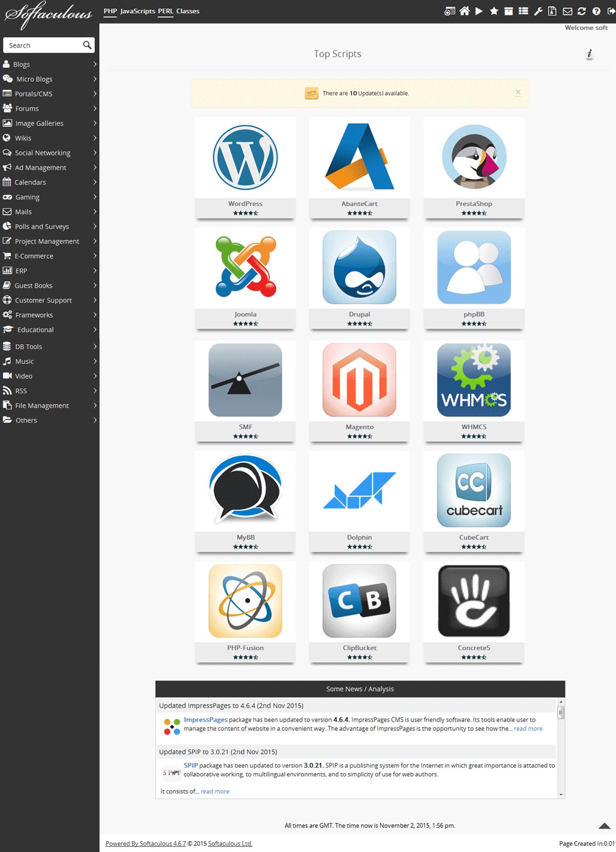This screenshot has width=616, height=852.
Task: Open the task list icon
Action: coord(523,11)
